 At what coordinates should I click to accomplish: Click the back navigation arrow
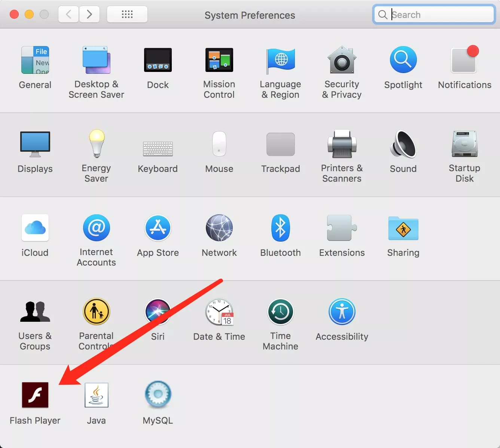tap(68, 14)
